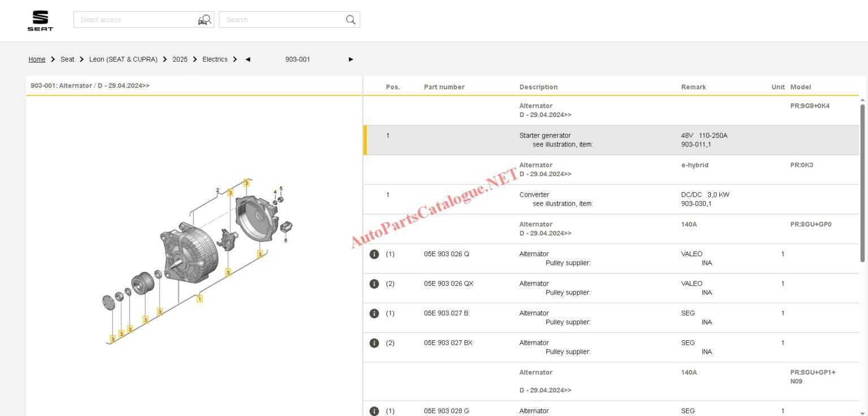868x416 pixels.
Task: Open info icon for part 05E 903 026 Q
Action: click(374, 254)
